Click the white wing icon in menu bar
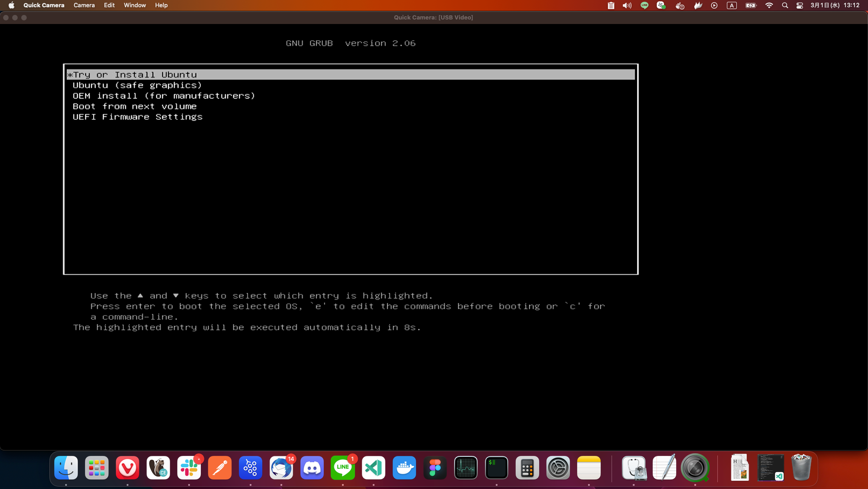The width and height of the screenshot is (868, 489). [698, 5]
